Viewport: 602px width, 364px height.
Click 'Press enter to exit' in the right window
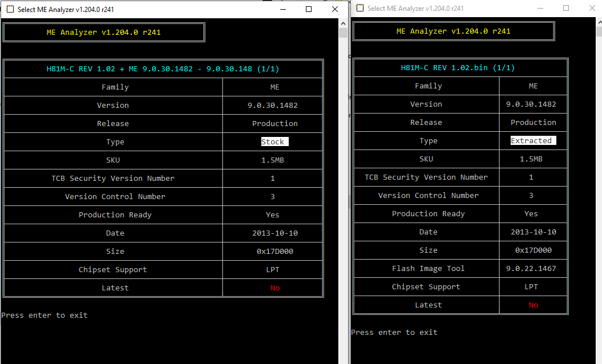(x=394, y=333)
